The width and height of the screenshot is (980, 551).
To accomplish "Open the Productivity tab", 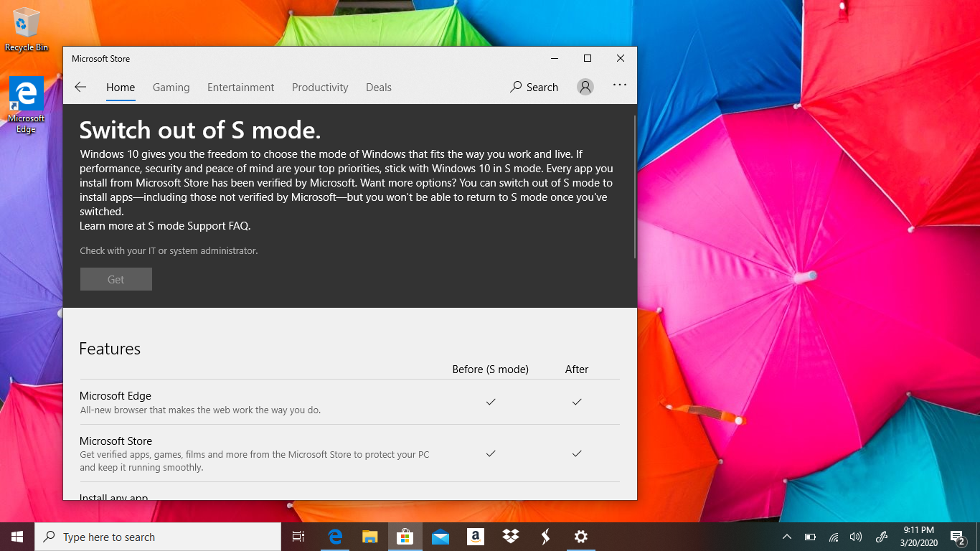I will 320,88.
